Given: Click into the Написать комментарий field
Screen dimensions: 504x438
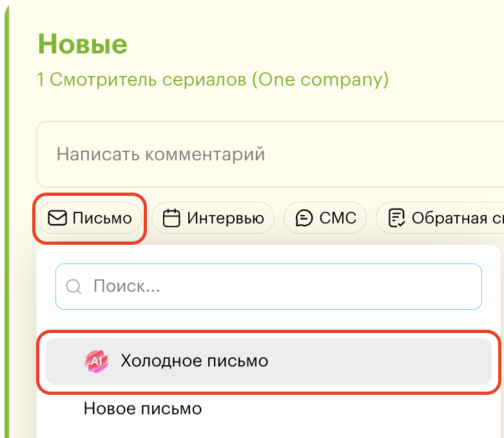Looking at the screenshot, I should [258, 155].
